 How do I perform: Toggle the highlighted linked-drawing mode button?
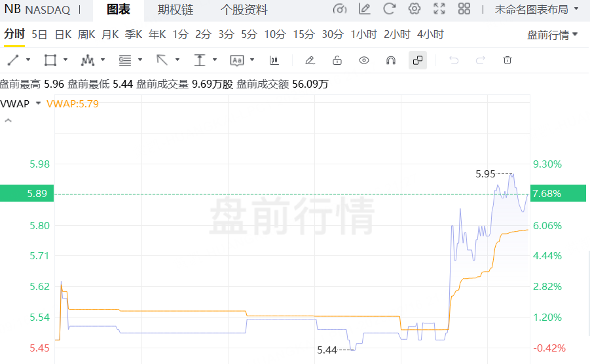click(418, 60)
